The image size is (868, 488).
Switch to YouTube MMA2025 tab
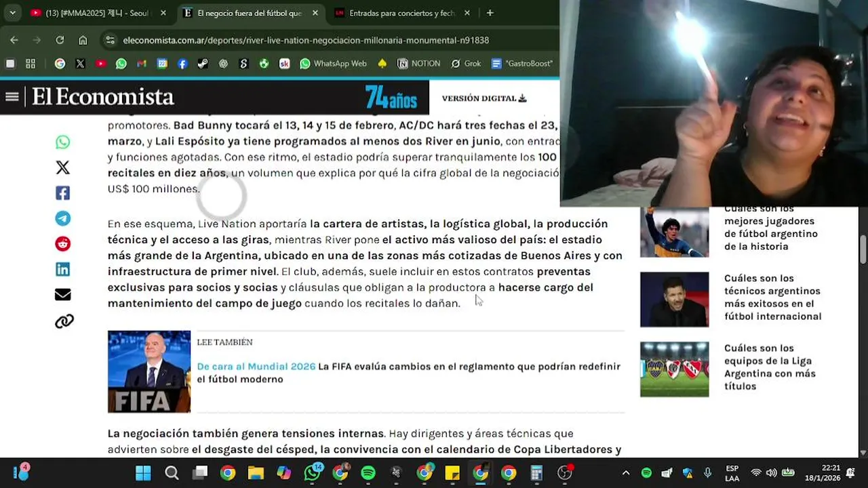96,13
